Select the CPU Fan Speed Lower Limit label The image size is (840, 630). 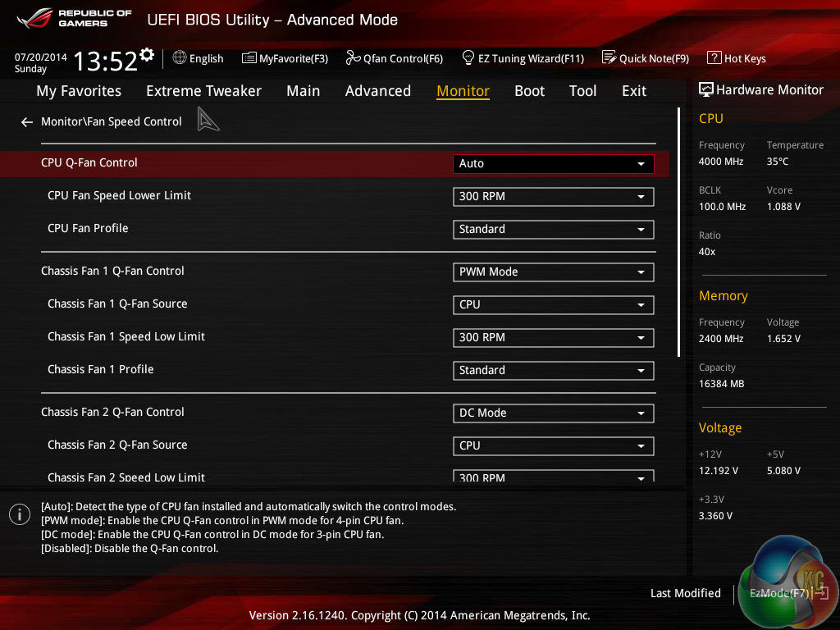(x=119, y=195)
